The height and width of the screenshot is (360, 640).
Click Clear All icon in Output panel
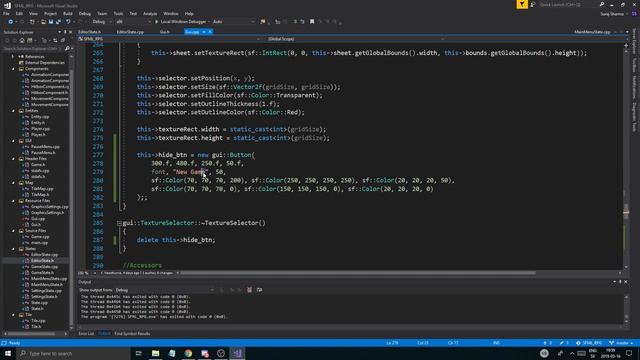[x=249, y=290]
